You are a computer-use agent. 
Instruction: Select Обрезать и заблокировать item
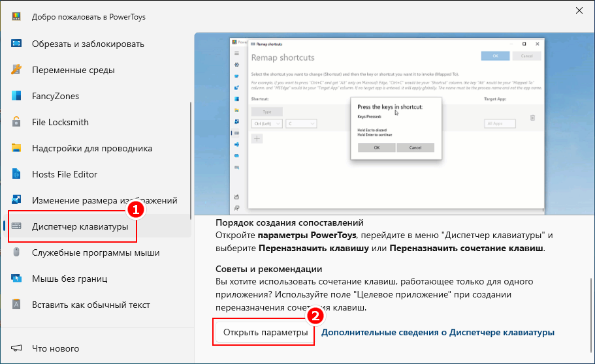coord(97,44)
